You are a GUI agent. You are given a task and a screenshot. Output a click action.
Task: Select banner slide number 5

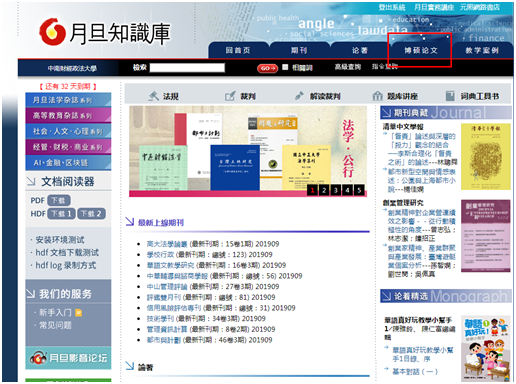pos(359,190)
